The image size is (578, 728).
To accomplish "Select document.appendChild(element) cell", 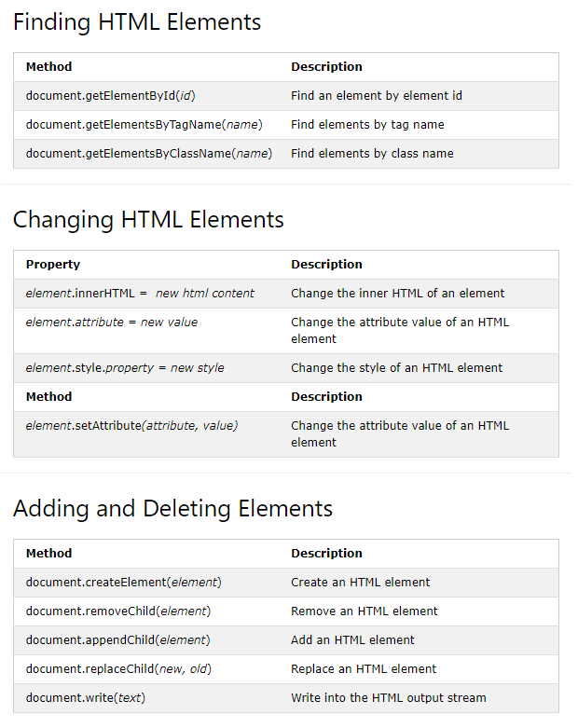I will click(117, 640).
